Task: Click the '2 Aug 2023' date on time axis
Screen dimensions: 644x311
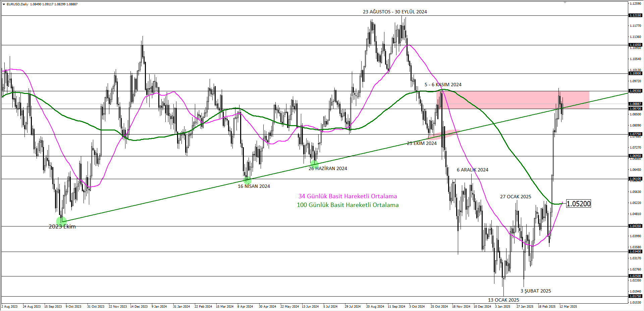Action: pyautogui.click(x=9, y=307)
